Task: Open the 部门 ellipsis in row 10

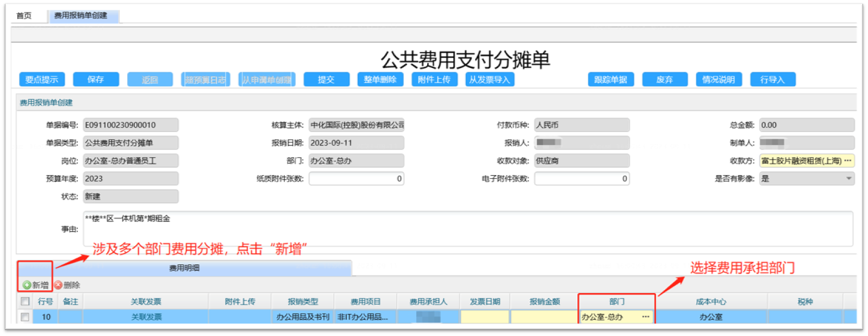Action: coord(646,317)
